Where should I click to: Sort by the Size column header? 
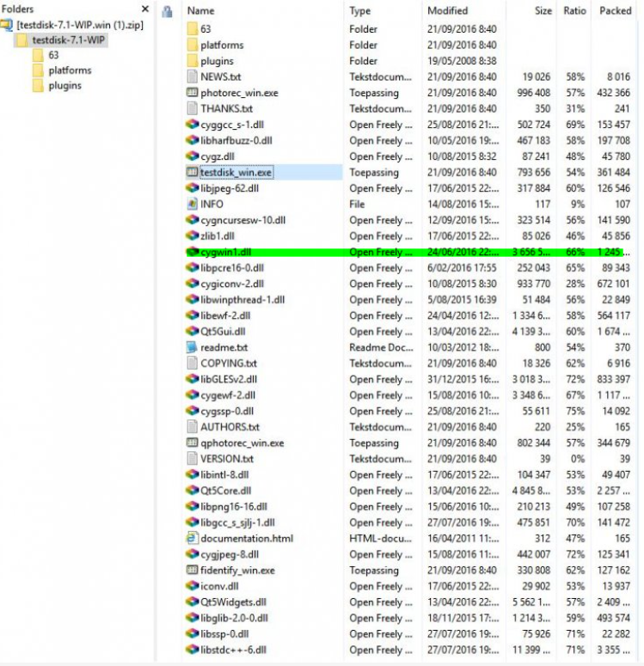543,11
